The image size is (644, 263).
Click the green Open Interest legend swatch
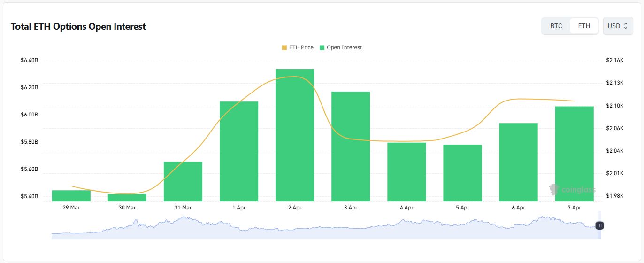pyautogui.click(x=322, y=47)
